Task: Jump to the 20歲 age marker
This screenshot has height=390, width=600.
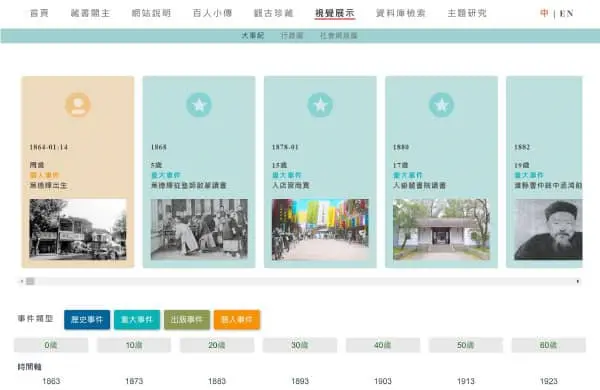Action: (x=217, y=345)
